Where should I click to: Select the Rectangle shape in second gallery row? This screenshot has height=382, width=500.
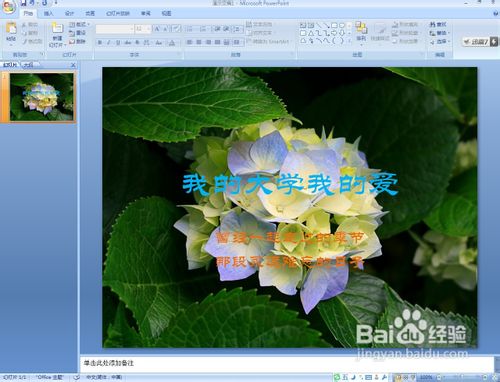tap(303, 33)
